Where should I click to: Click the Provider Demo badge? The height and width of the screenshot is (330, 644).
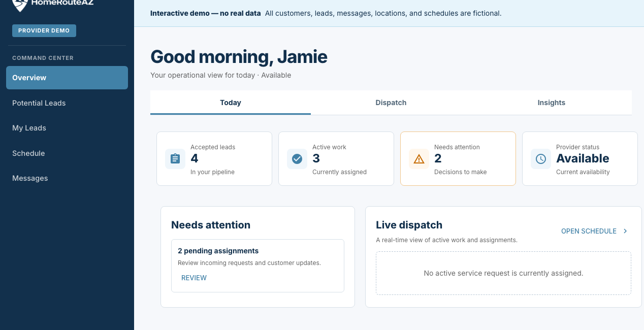[x=44, y=30]
